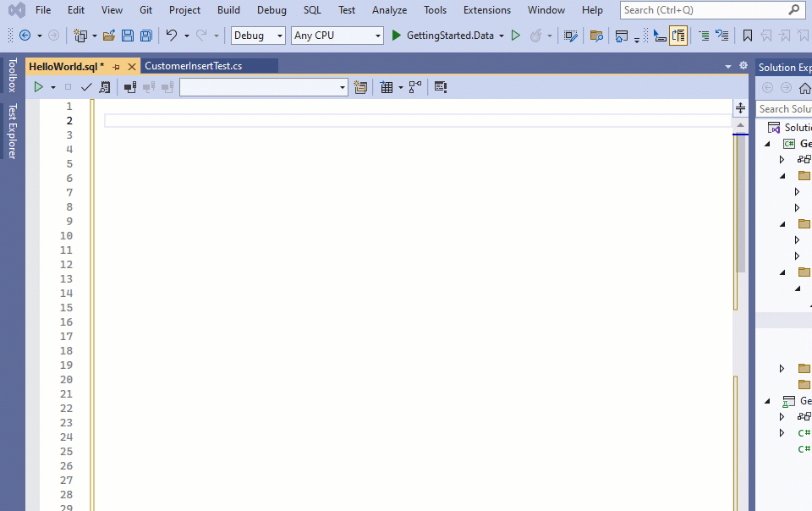Toggle the highlighted toolbar button beside cursor icon

[678, 36]
